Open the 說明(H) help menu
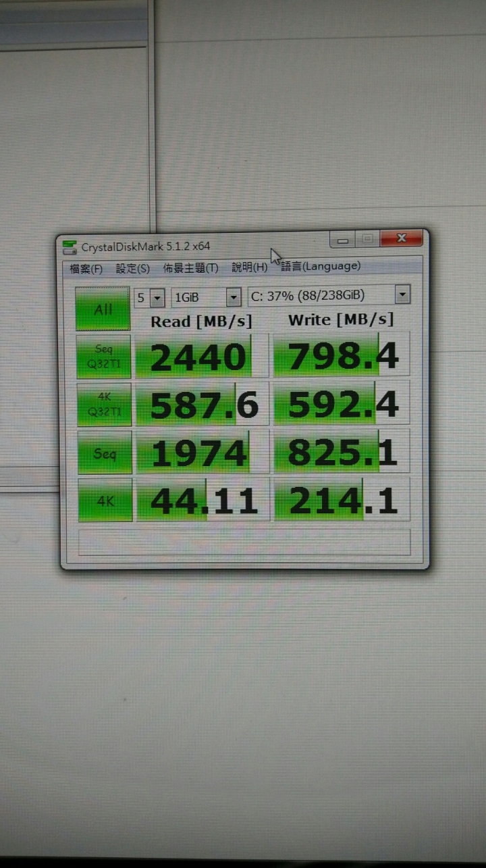Screen dimensions: 486x868 click(x=249, y=267)
